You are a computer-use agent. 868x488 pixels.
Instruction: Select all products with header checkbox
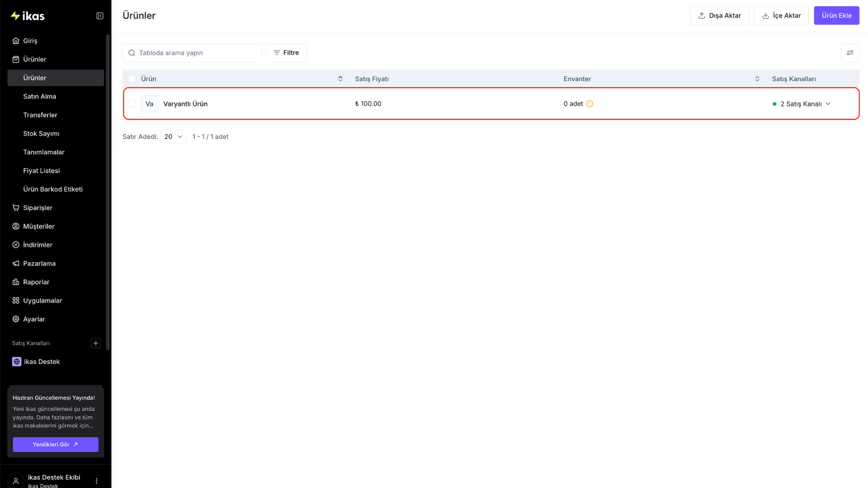coord(132,79)
